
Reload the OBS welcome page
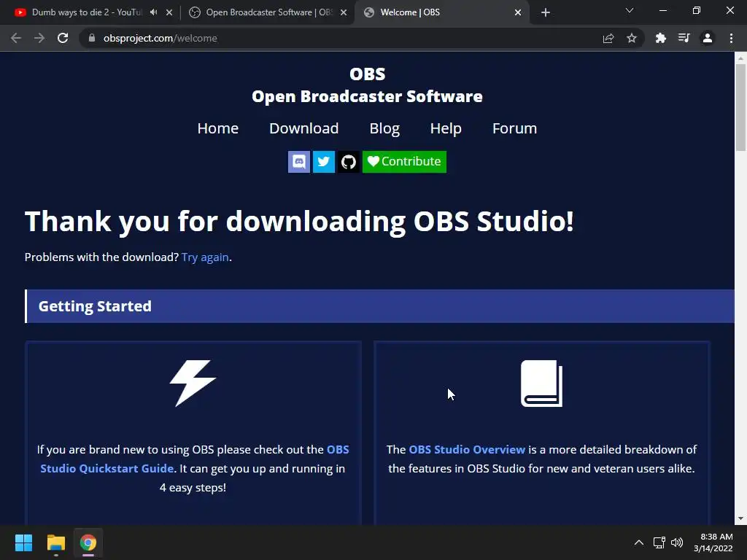(x=63, y=38)
